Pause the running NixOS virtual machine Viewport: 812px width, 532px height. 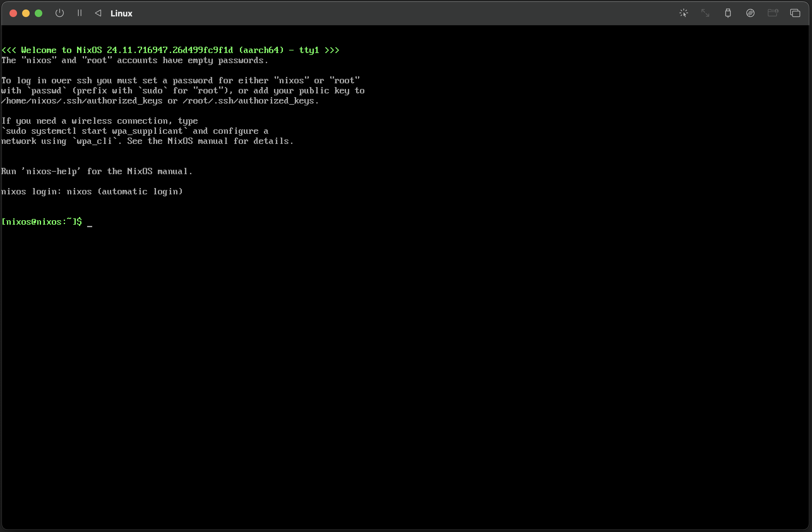79,13
